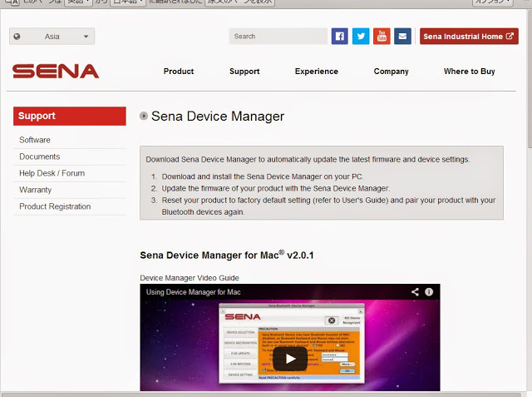Image resolution: width=532 pixels, height=397 pixels.
Task: Click the Sena Industrial Home button
Action: (469, 37)
